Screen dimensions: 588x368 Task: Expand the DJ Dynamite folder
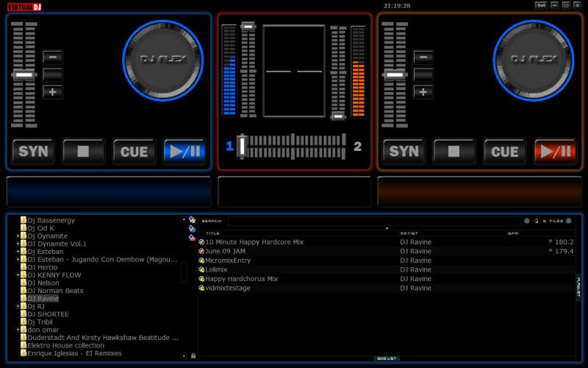click(x=18, y=236)
